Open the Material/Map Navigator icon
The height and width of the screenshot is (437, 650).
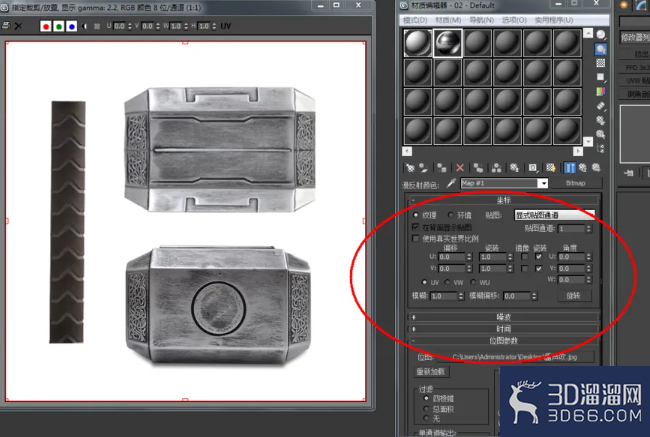pos(601,148)
